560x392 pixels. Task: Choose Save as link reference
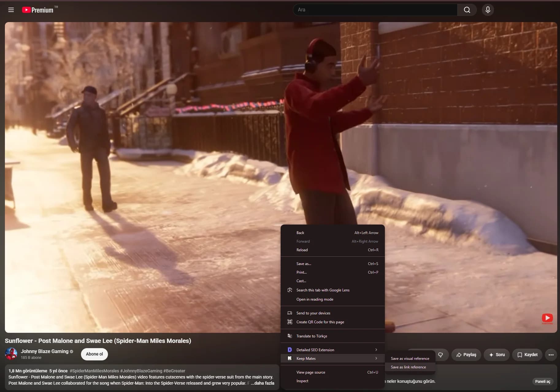coord(410,367)
